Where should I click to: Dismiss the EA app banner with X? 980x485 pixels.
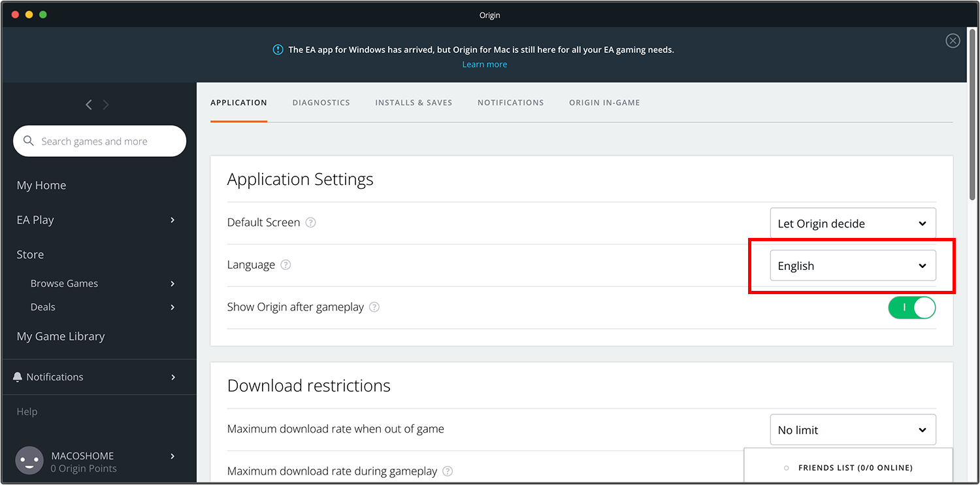click(x=953, y=41)
